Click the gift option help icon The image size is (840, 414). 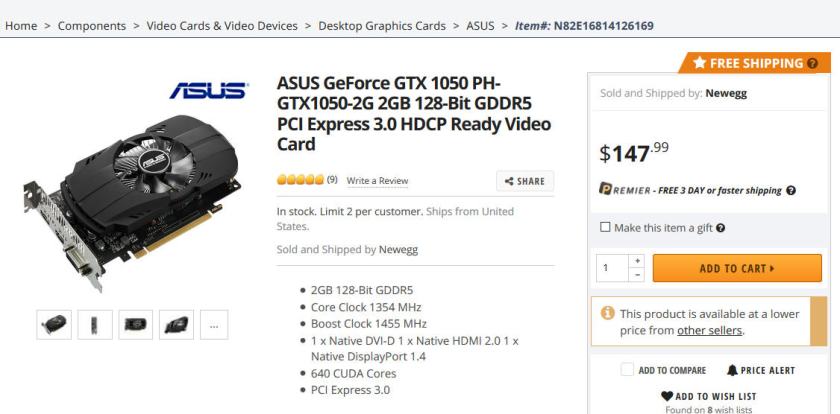tap(721, 228)
